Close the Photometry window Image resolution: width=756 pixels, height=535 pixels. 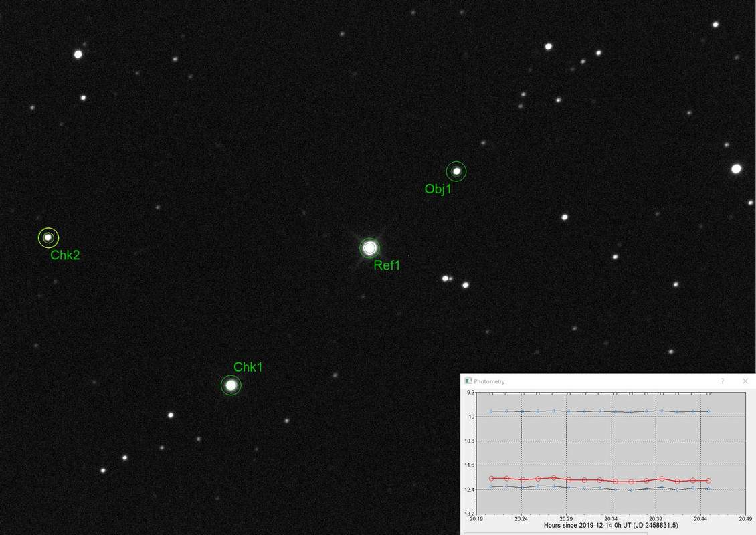click(x=745, y=381)
